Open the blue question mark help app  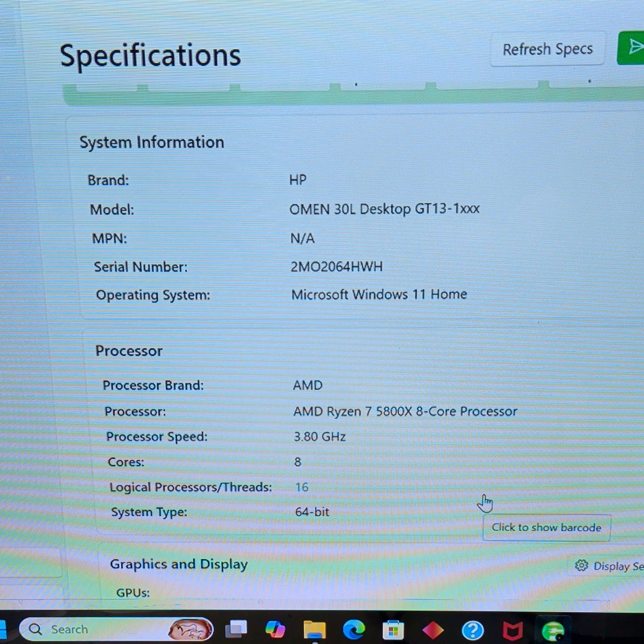click(472, 631)
